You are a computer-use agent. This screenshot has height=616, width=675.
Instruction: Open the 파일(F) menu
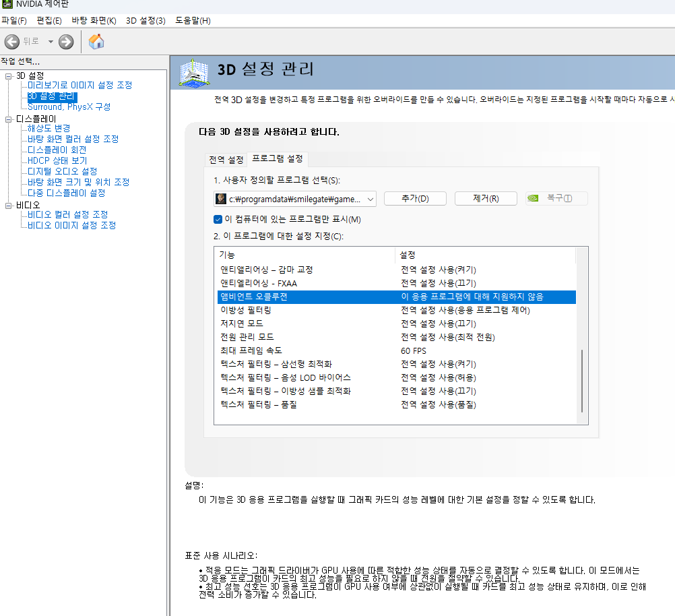[x=14, y=21]
